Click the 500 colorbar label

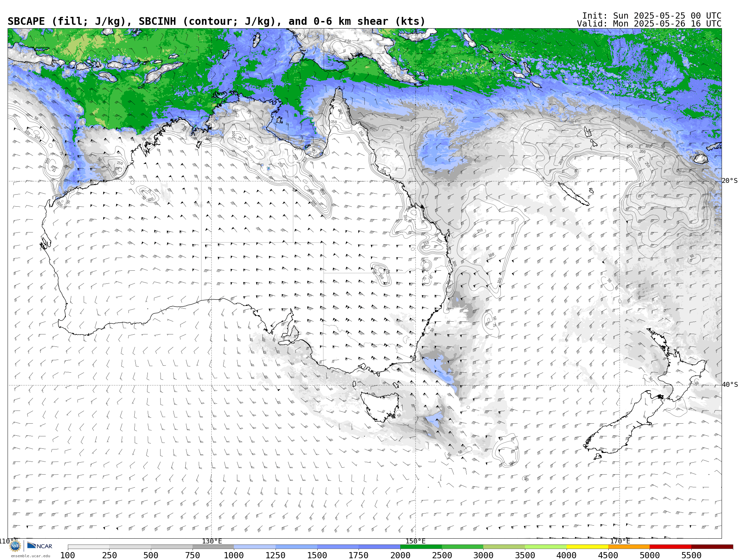point(151,555)
